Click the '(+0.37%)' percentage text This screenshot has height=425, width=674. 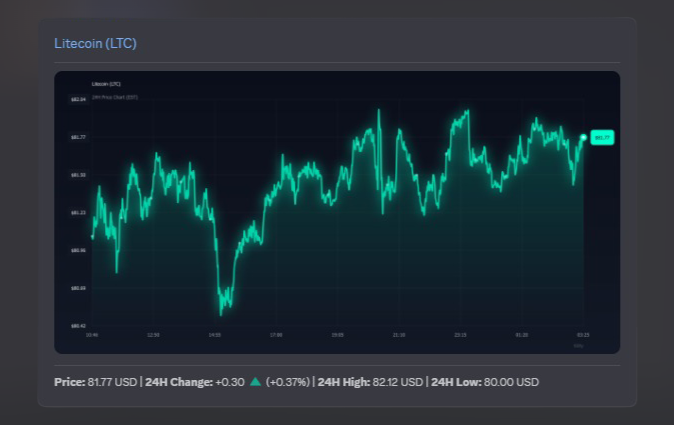[288, 382]
